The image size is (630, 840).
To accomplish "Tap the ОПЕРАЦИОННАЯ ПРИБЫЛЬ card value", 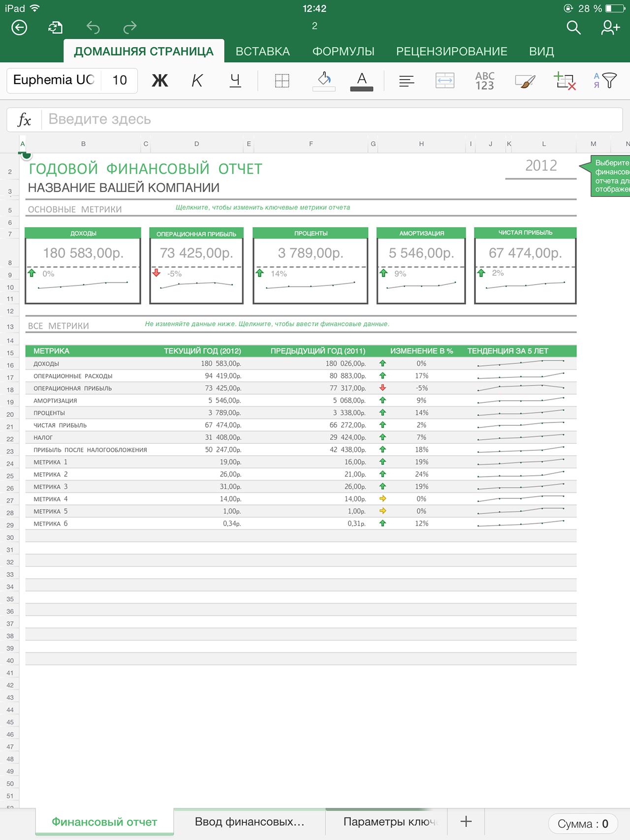I will coord(196,253).
